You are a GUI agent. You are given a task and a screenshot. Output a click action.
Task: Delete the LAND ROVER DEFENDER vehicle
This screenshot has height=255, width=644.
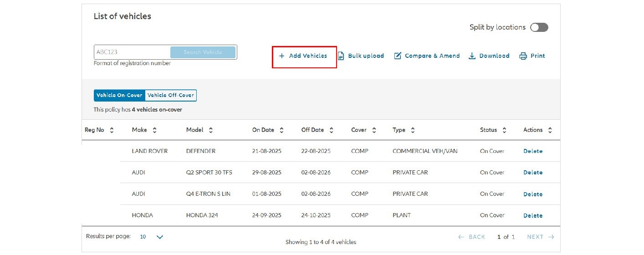pos(533,151)
